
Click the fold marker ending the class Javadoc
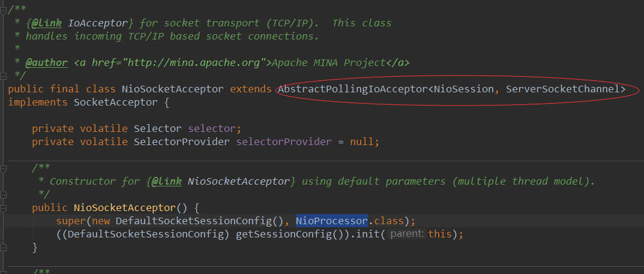tap(3, 76)
